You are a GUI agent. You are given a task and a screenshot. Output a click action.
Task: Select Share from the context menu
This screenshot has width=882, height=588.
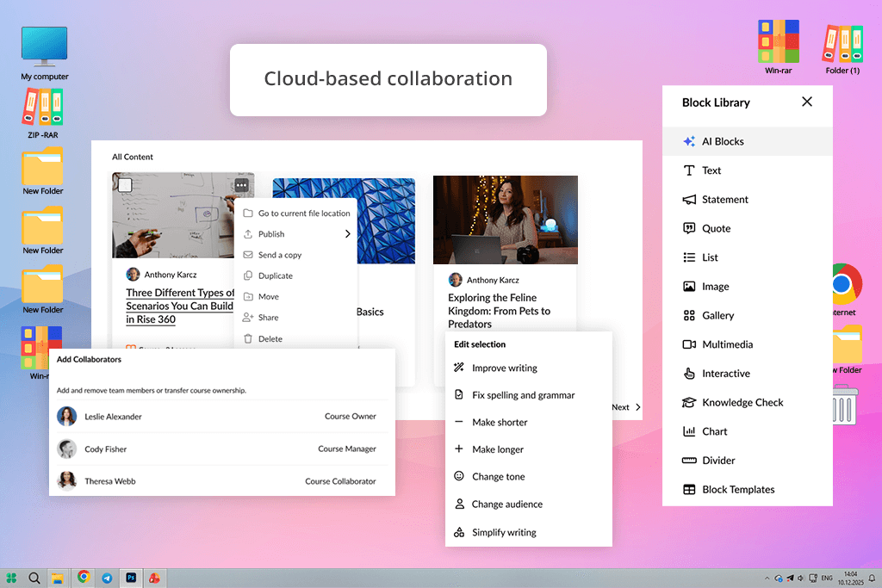pyautogui.click(x=296, y=318)
